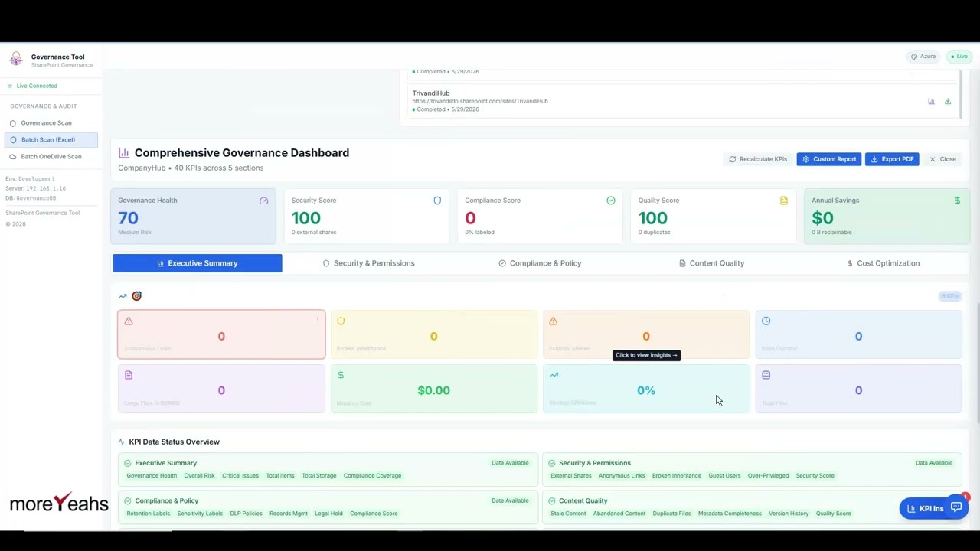Image resolution: width=980 pixels, height=551 pixels.
Task: Select Batch Scan (Excel) in the sidebar
Action: tap(51, 139)
